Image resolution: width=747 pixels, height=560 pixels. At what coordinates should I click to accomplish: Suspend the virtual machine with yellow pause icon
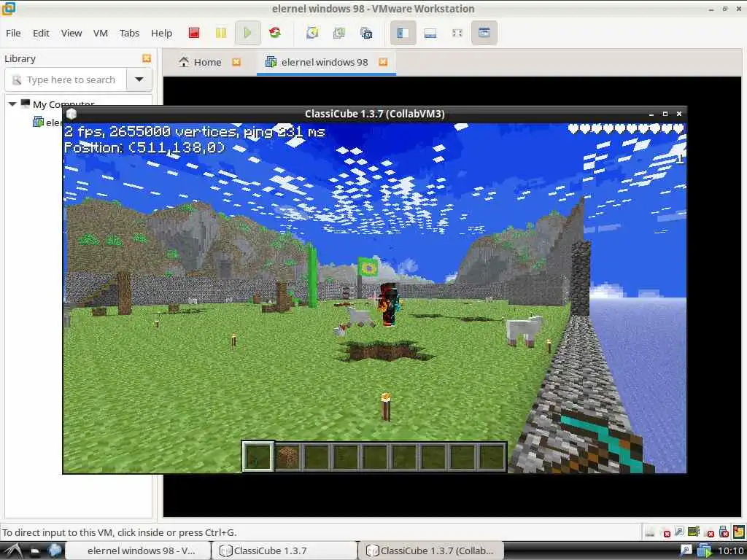(x=220, y=33)
